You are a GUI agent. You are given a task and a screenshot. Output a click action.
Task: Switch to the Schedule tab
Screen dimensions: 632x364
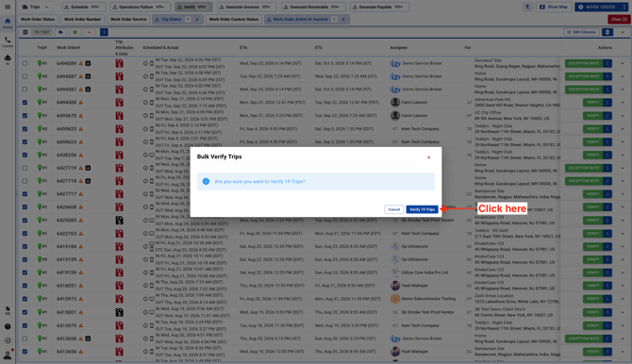[83, 7]
